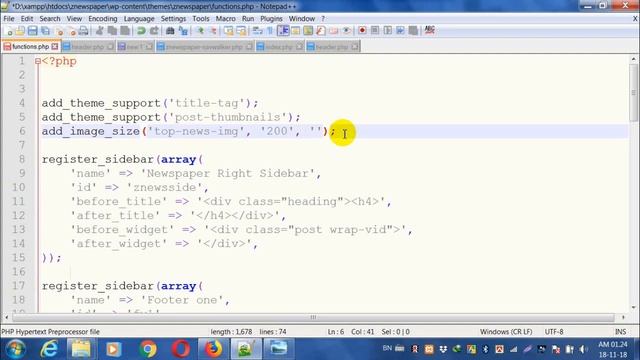Screen dimensions: 640x360
Task: Toggle INS insert mode in status bar
Action: (x=620, y=332)
